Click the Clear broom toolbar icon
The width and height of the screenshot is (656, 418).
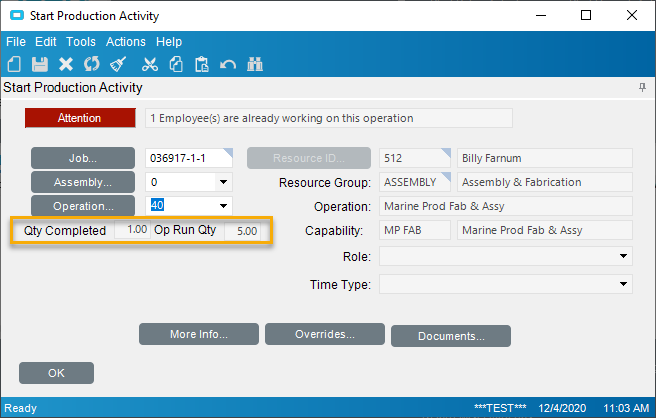tap(118, 64)
